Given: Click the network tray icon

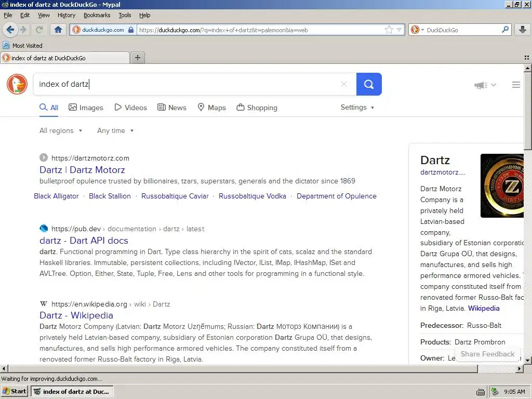Looking at the screenshot, I should click(495, 392).
